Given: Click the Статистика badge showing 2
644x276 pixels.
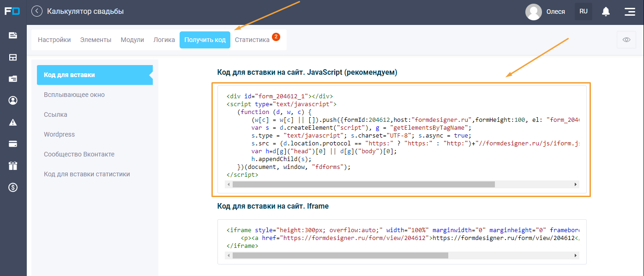Looking at the screenshot, I should (x=276, y=37).
